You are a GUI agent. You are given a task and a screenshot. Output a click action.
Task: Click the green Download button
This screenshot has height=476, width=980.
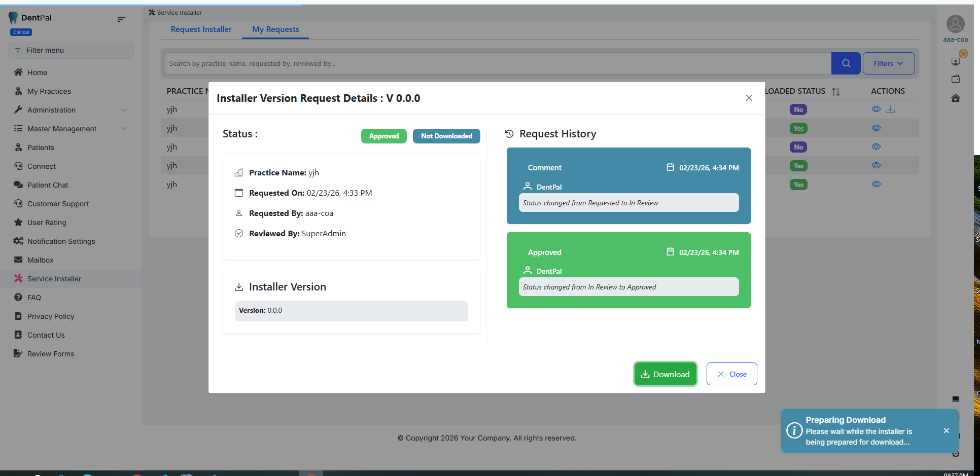(665, 374)
